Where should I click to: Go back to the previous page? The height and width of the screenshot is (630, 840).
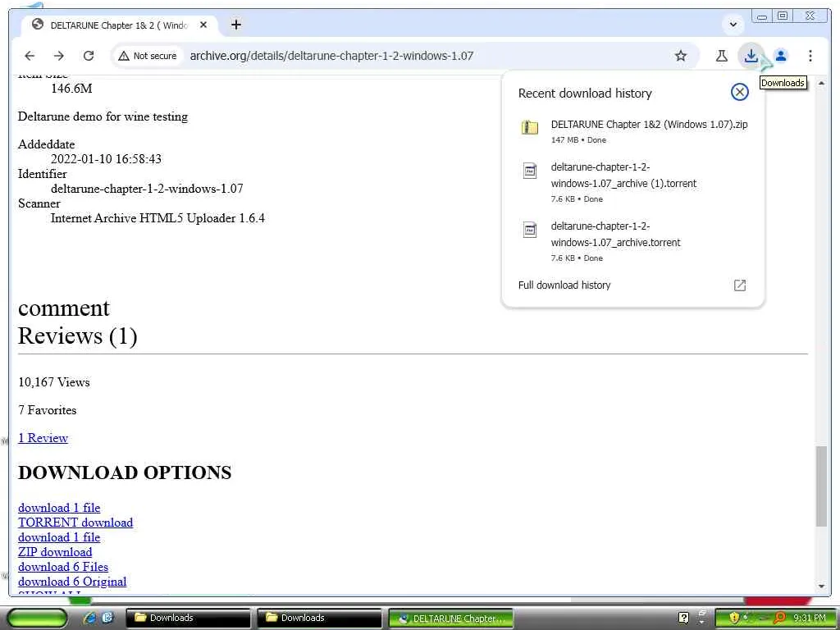30,56
